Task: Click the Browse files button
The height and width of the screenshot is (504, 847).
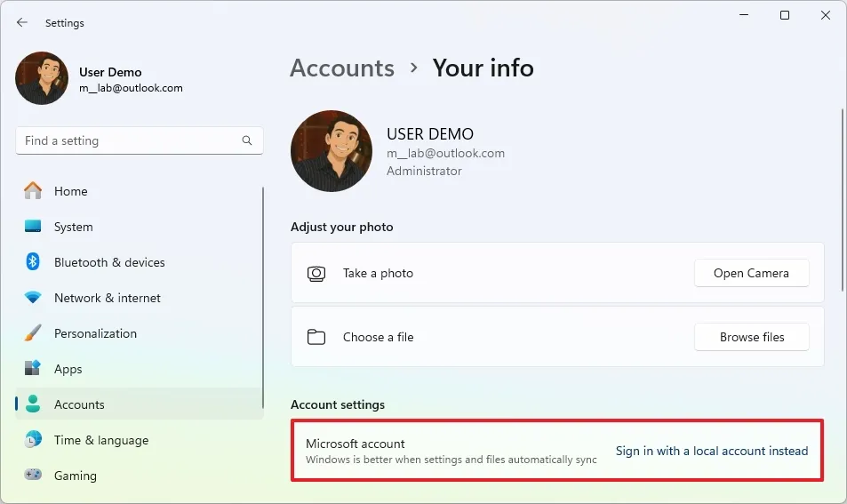Action: click(751, 337)
